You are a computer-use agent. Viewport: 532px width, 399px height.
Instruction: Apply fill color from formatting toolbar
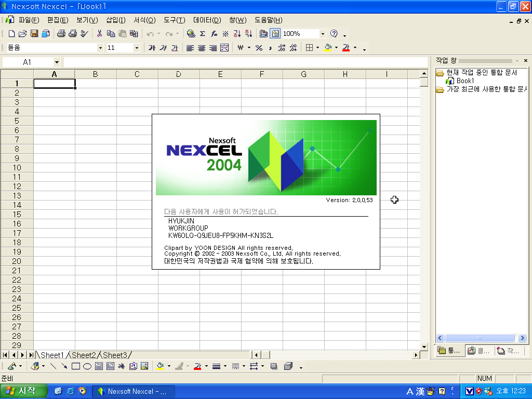328,48
